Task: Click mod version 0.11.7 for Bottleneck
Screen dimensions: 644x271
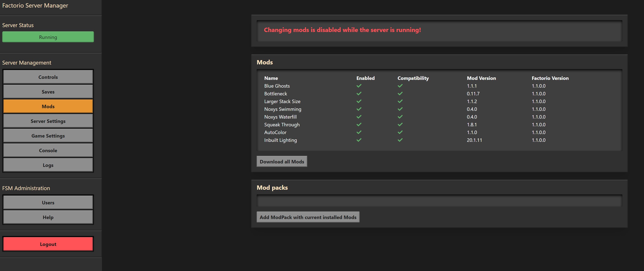Action: (473, 94)
